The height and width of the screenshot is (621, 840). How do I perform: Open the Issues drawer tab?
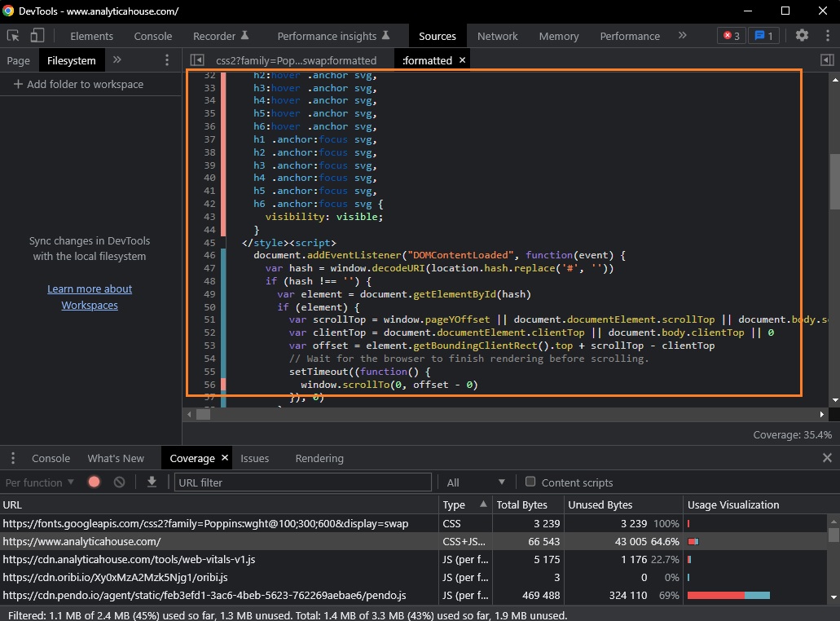(x=254, y=458)
